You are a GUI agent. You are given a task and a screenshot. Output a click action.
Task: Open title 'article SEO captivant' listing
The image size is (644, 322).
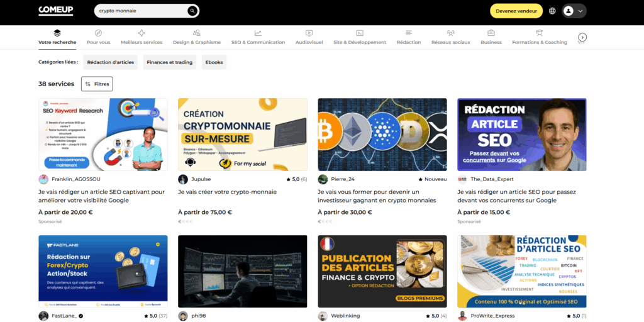pos(101,196)
